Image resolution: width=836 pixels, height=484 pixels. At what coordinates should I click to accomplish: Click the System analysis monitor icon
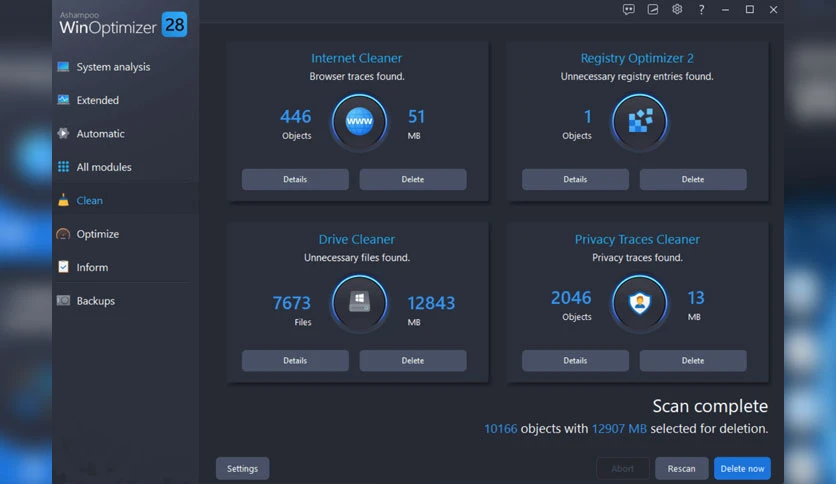63,67
